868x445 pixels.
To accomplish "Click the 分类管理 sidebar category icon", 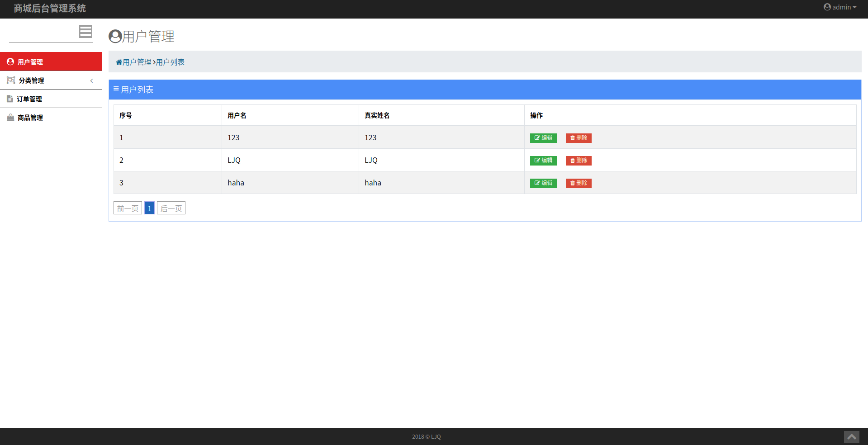I will (11, 80).
